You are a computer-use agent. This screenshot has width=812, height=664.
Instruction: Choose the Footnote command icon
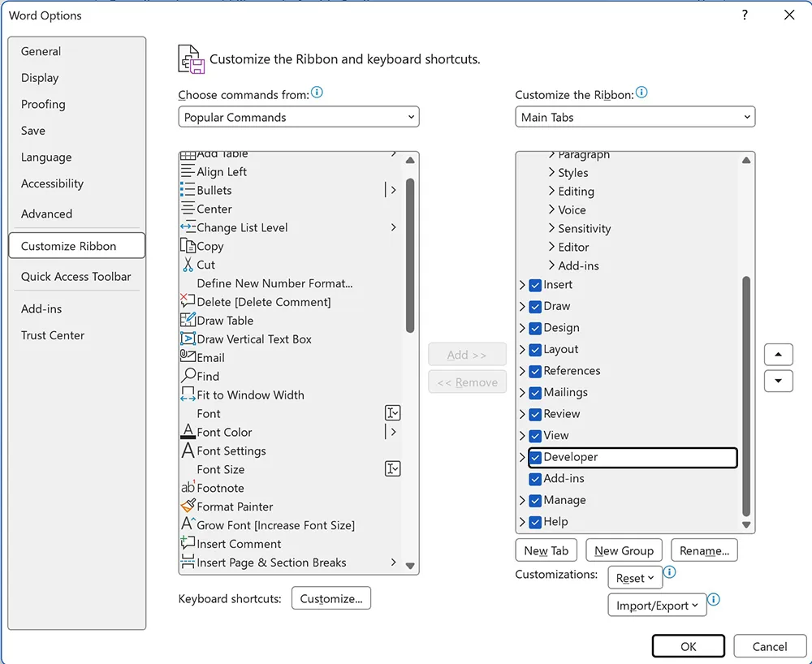click(188, 487)
